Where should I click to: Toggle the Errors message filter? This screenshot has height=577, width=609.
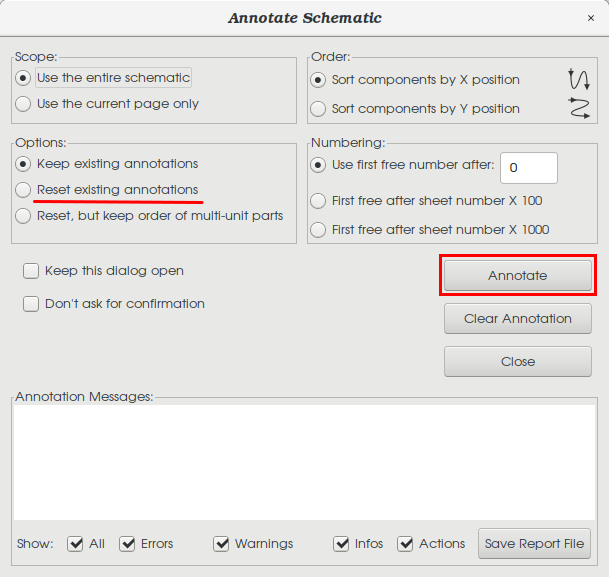127,544
